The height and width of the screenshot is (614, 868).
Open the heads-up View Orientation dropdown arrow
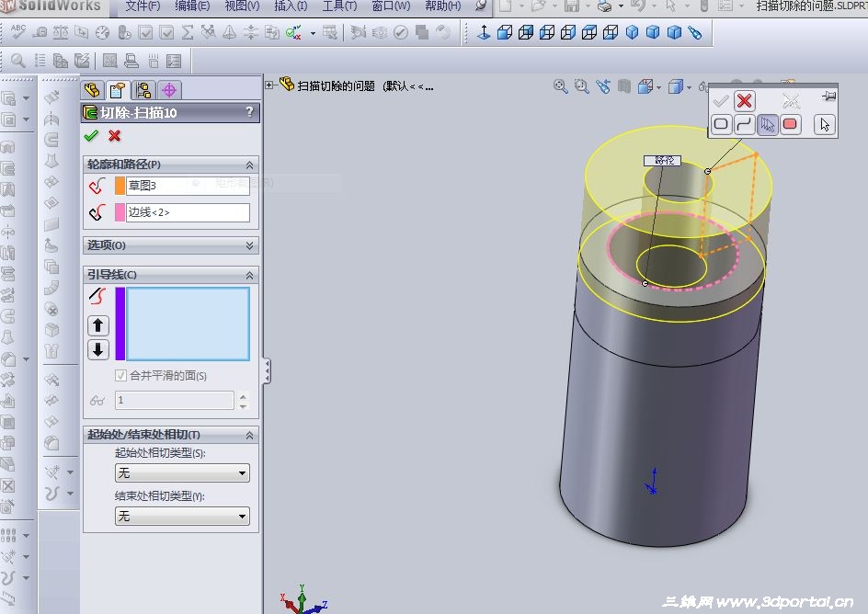click(658, 86)
